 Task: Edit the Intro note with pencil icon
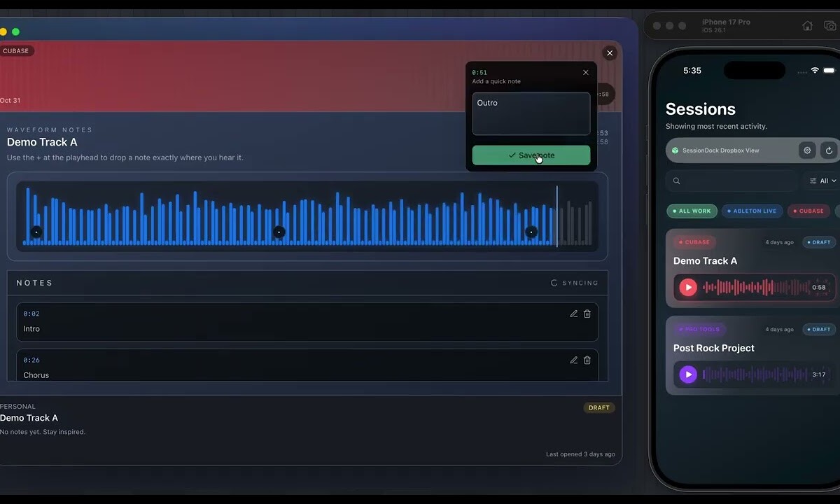(574, 314)
